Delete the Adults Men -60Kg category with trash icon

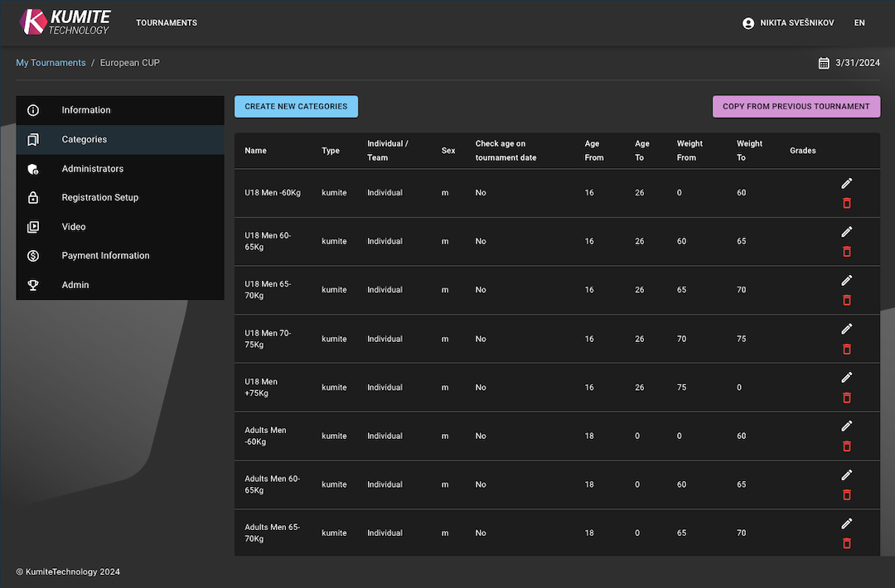(846, 446)
